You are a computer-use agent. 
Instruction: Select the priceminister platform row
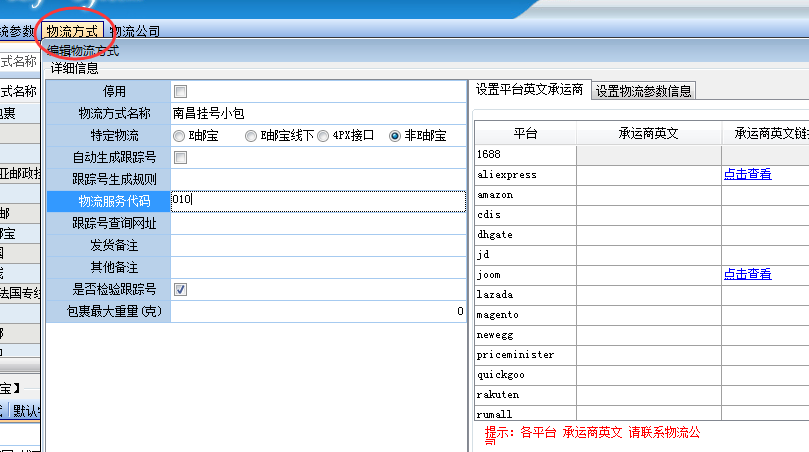point(525,355)
